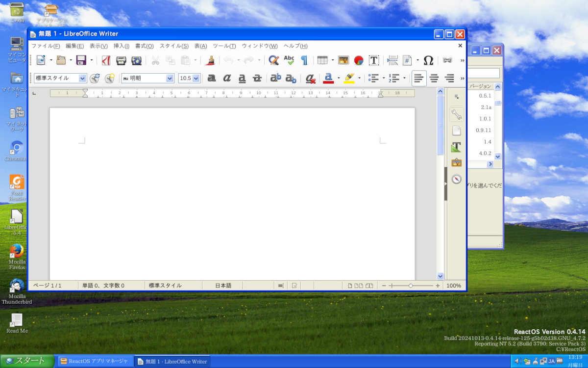Toggle bold text formatting

[212, 78]
